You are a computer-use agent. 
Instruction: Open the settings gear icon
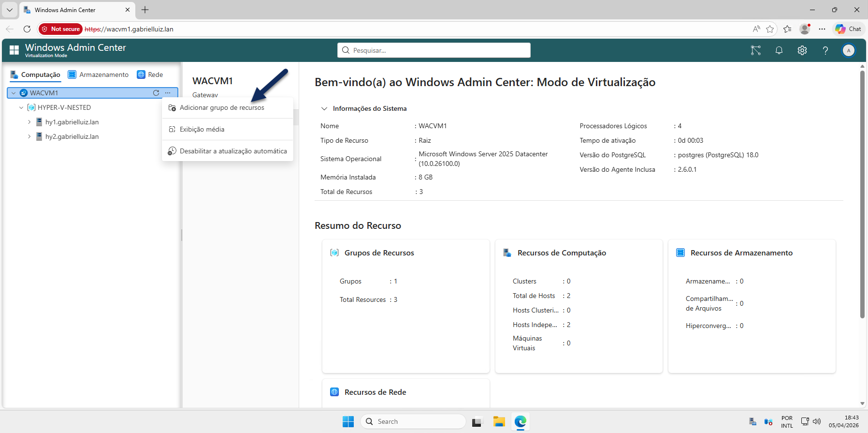coord(802,50)
